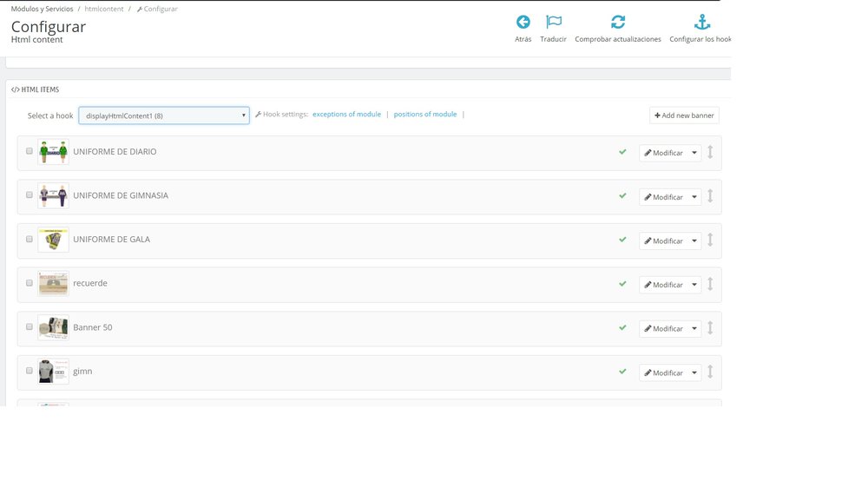Click Comprobar actualizaciones refresh icon

click(x=618, y=23)
